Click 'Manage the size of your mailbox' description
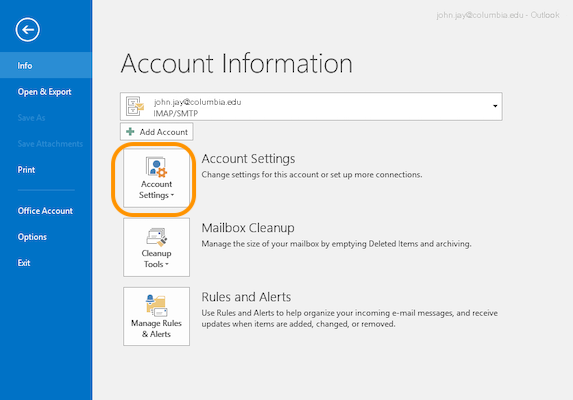 (336, 244)
